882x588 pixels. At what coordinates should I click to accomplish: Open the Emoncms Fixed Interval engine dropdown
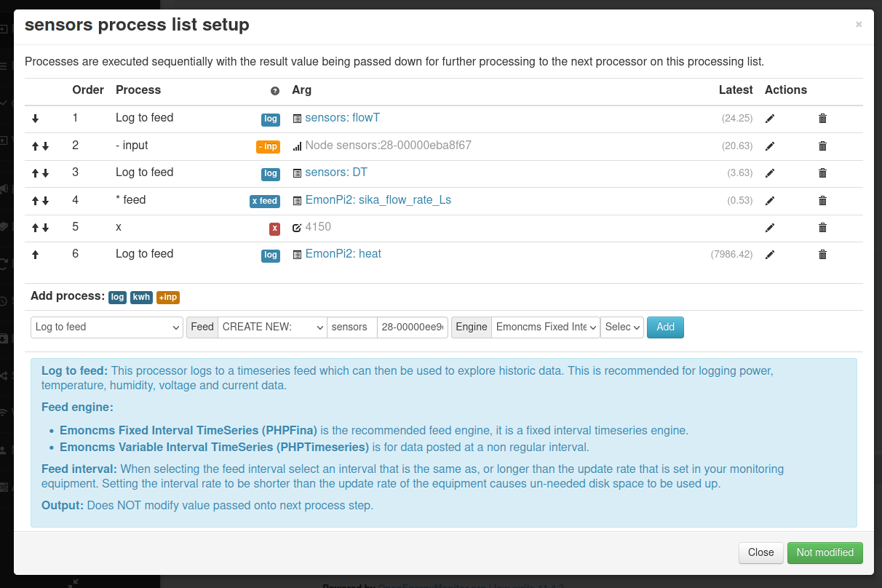pos(546,327)
